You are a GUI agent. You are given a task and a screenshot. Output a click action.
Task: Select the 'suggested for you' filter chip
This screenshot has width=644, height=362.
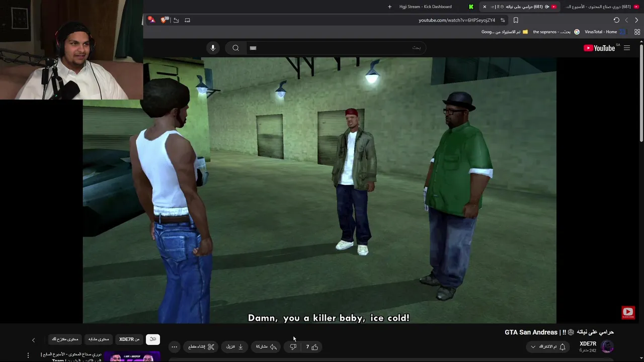click(65, 339)
